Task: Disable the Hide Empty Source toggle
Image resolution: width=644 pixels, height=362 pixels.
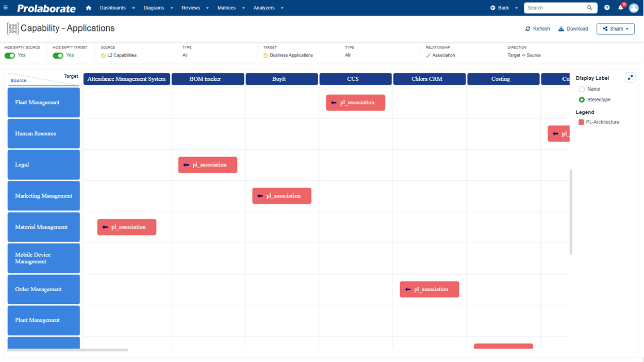Action: [10, 56]
